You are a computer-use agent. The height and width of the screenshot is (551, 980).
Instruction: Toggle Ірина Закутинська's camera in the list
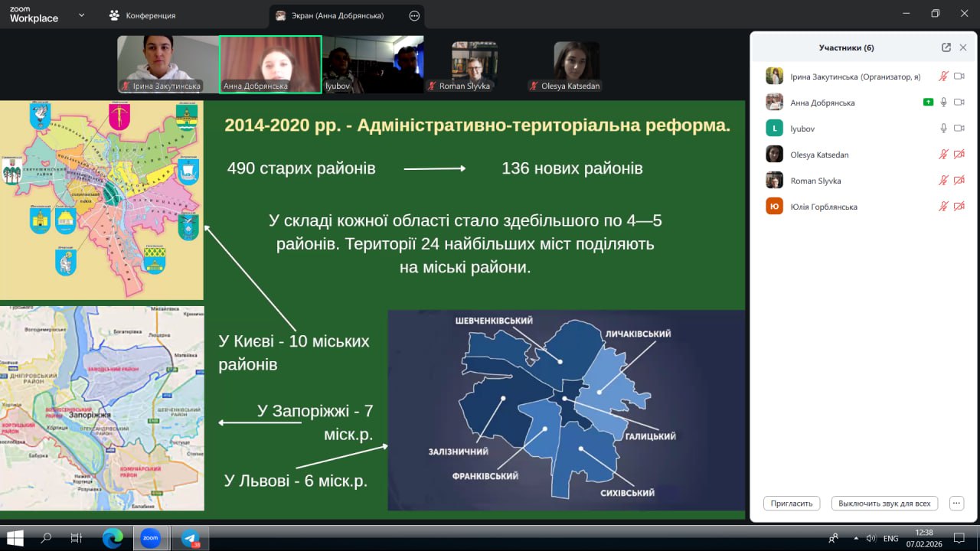(x=959, y=77)
